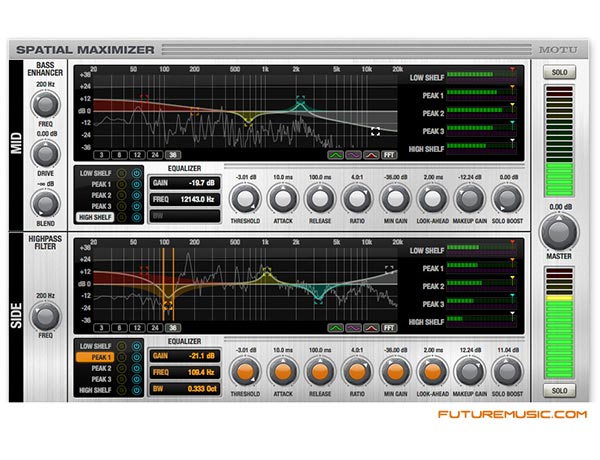This screenshot has width=600, height=460.
Task: Select the teal peak 3 handle in SIDE graph
Action: [318, 300]
